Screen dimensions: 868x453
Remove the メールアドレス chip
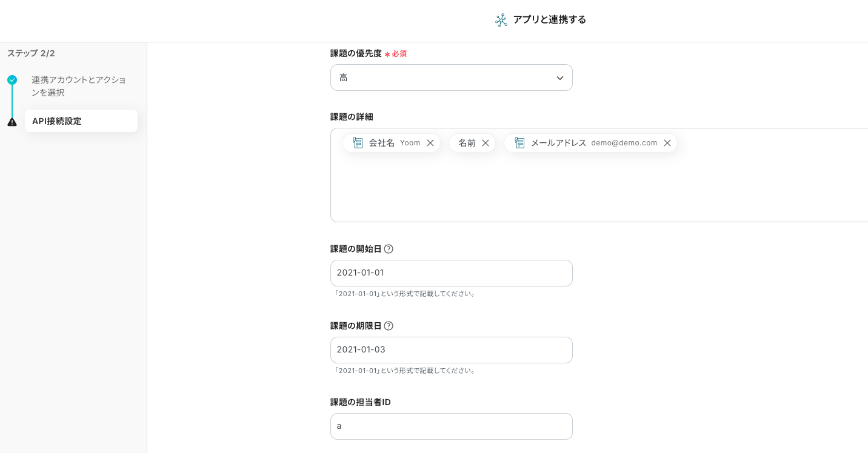667,143
